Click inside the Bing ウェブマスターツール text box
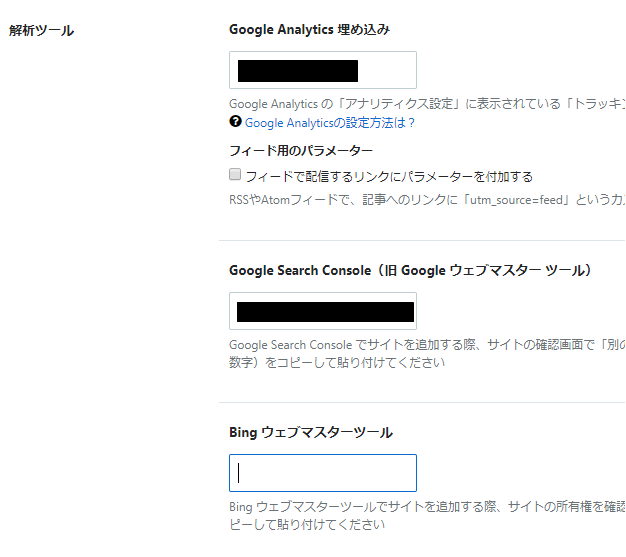Viewport: 626px width, 557px height. [323, 473]
